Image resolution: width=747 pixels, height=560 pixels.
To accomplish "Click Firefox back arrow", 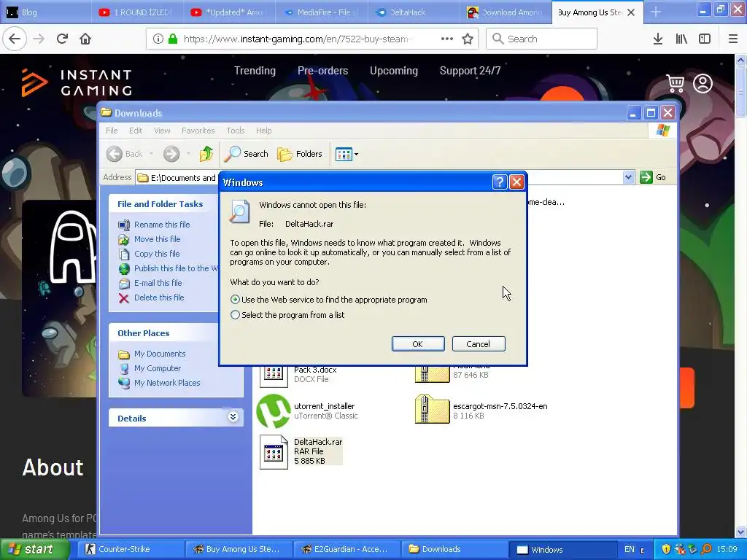I will coord(15,39).
